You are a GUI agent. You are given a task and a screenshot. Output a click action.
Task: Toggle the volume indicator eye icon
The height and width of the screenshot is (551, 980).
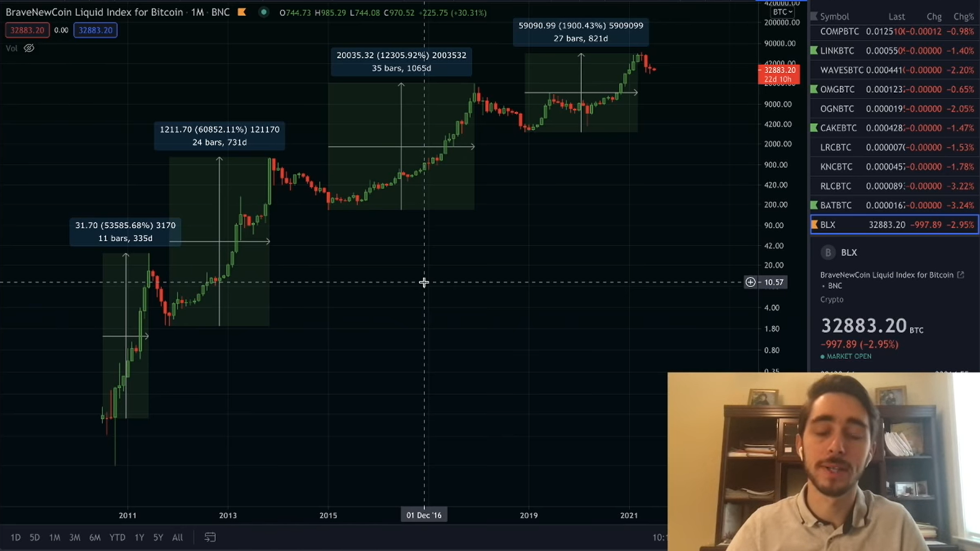[29, 48]
